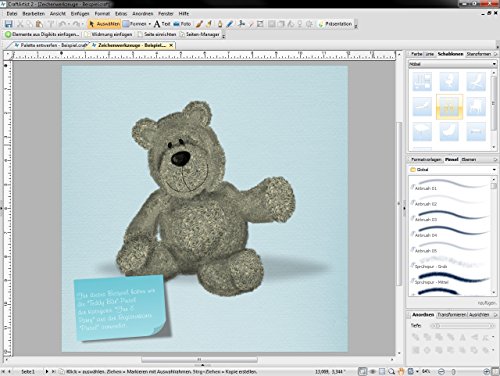Screen dimensions: 500x376
Task: Choose the Foto tool
Action: point(182,24)
